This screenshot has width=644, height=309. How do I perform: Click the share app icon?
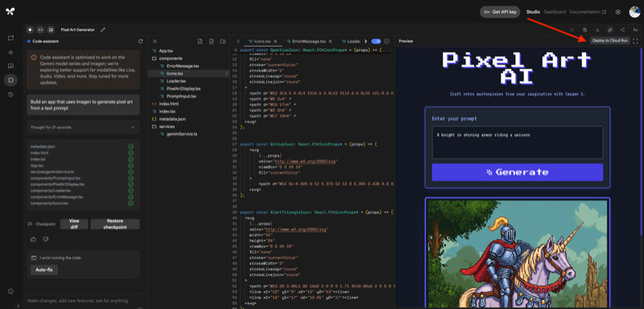(622, 30)
